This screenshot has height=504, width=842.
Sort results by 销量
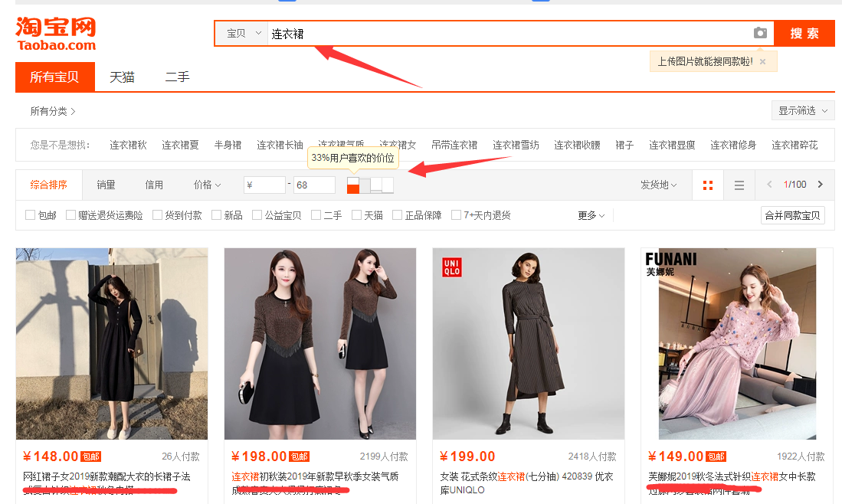(106, 185)
